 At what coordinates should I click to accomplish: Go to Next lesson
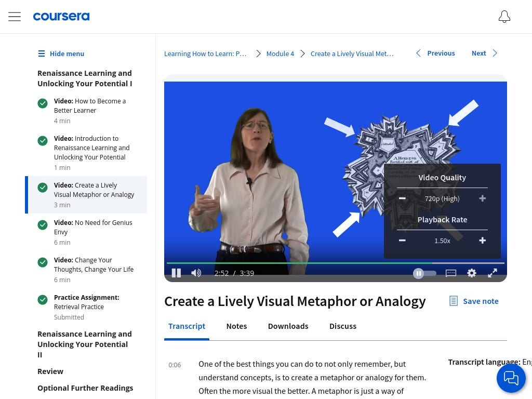[x=485, y=54]
